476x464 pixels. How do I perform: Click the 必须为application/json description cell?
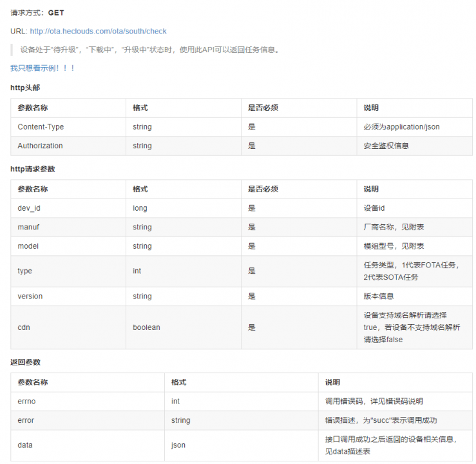tap(414, 127)
